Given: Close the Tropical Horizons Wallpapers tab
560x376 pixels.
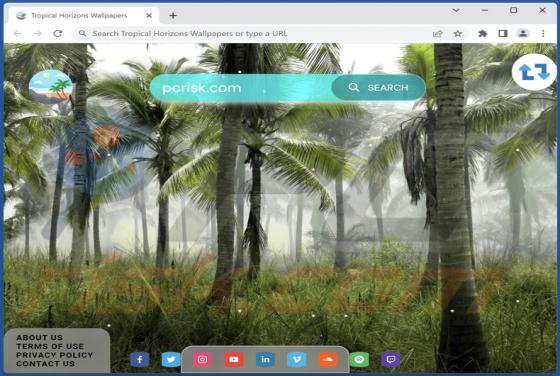Looking at the screenshot, I should (x=149, y=15).
